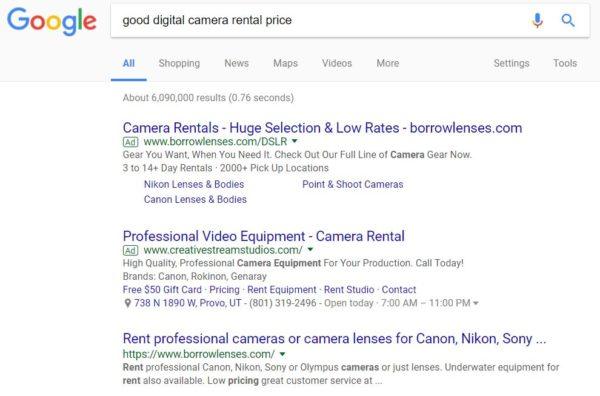
Task: Open Point & Shoot Cameras sitelink
Action: [353, 184]
